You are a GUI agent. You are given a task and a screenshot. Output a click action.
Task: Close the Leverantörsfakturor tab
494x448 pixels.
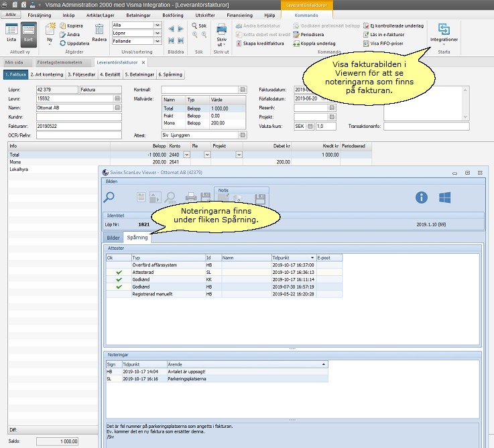pos(143,63)
